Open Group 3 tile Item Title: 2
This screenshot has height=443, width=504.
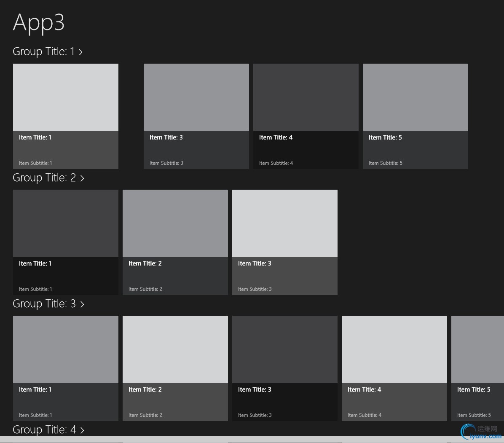pos(175,368)
